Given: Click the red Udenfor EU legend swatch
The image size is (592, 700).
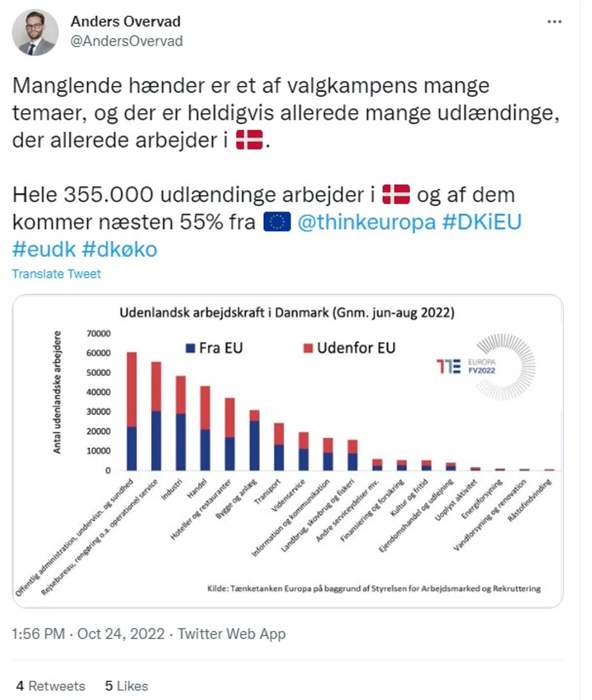Looking at the screenshot, I should tap(308, 348).
